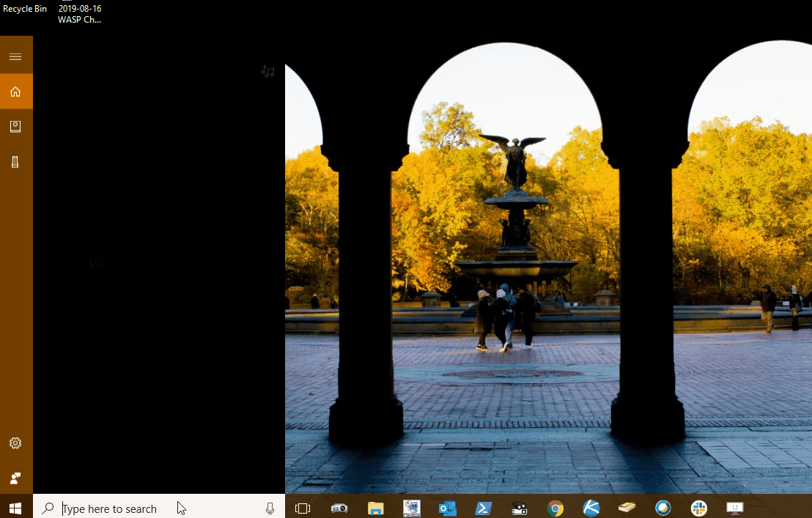This screenshot has height=518, width=812.
Task: Click the monitor icon at the taskbar's end
Action: (x=734, y=508)
